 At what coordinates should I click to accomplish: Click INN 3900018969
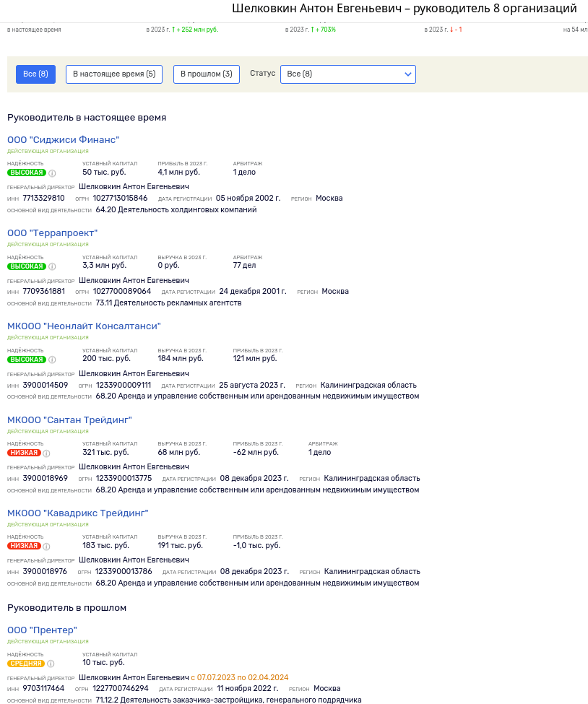point(46,478)
